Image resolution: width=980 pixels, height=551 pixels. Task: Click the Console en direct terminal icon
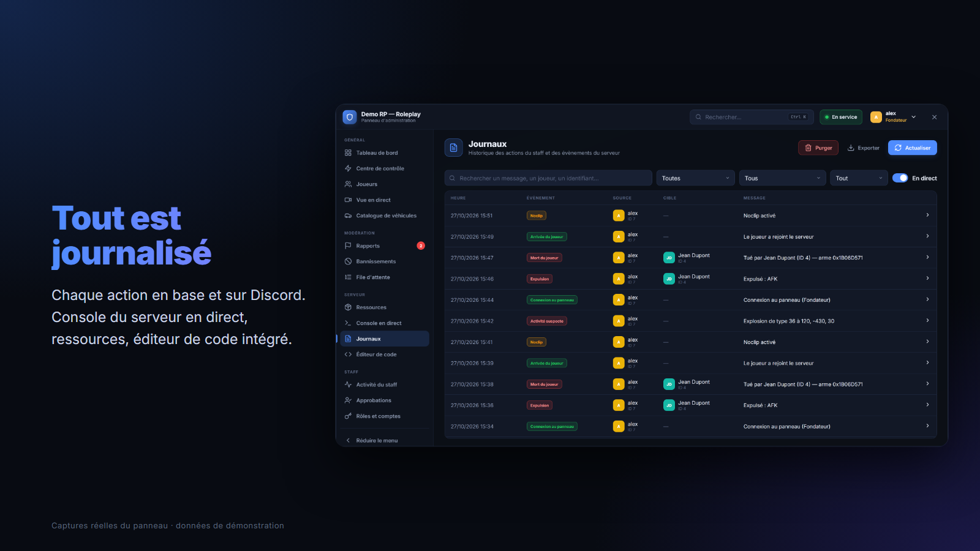point(348,323)
